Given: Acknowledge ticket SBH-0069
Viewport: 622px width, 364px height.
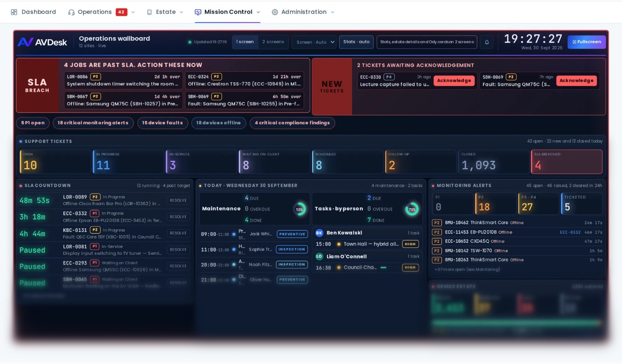Looking at the screenshot, I should (x=577, y=81).
